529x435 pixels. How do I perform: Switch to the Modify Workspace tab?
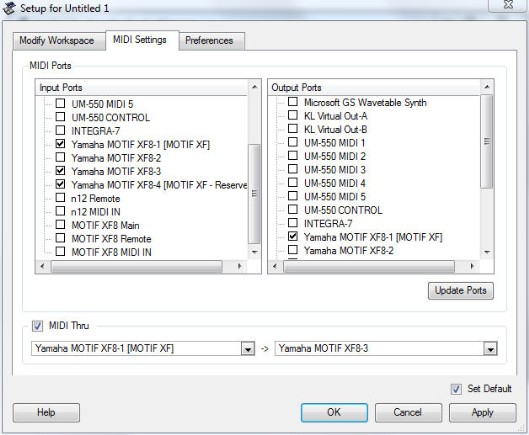click(57, 41)
